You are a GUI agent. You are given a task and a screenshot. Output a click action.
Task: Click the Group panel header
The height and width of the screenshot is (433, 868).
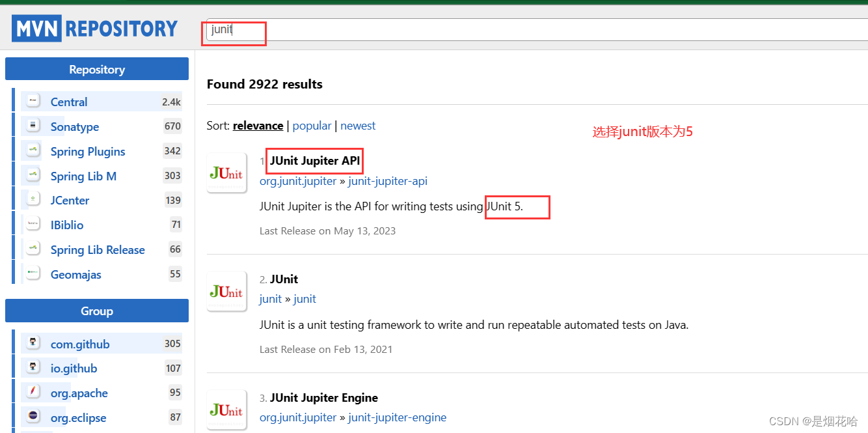coord(97,311)
